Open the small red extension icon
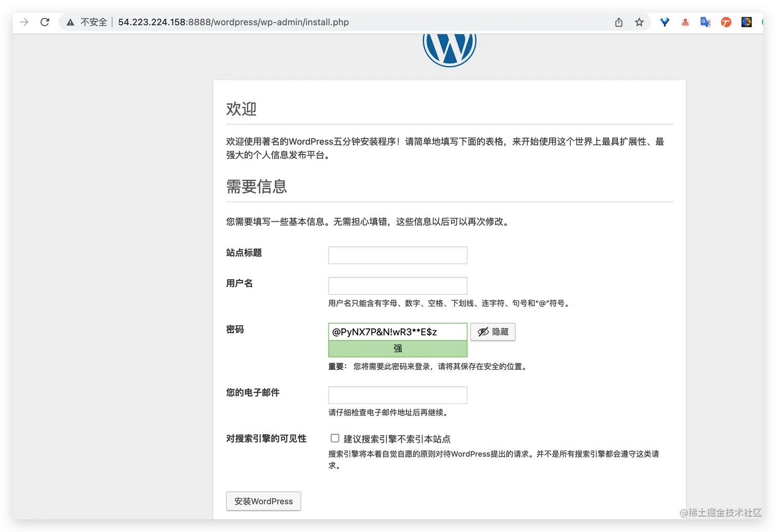Viewport: 776px width, 532px height. pyautogui.click(x=685, y=22)
